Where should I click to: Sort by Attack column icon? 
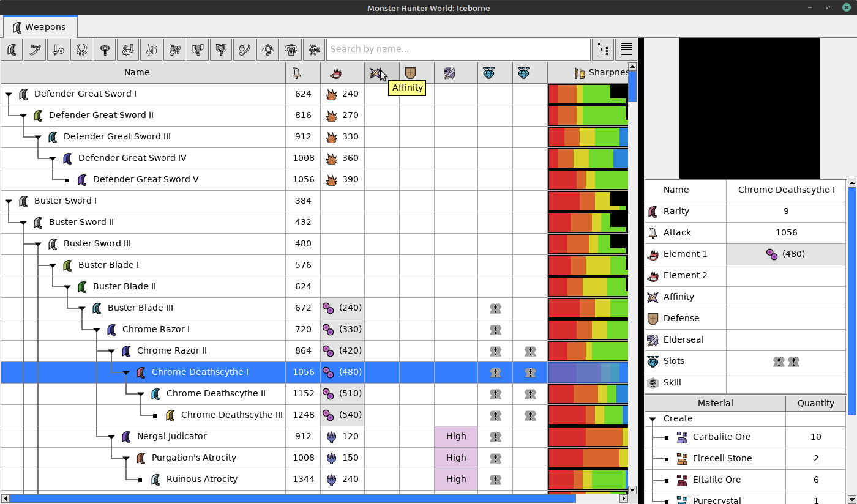tap(297, 73)
